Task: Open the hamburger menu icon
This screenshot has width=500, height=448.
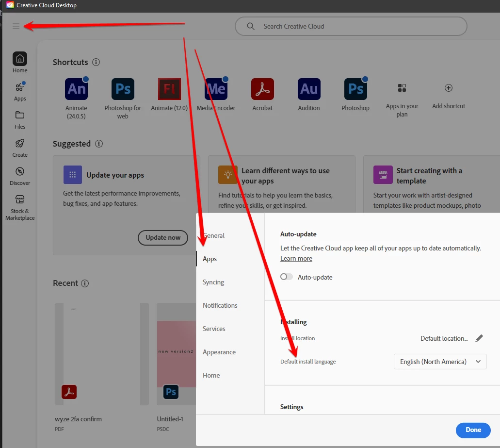Action: point(16,26)
